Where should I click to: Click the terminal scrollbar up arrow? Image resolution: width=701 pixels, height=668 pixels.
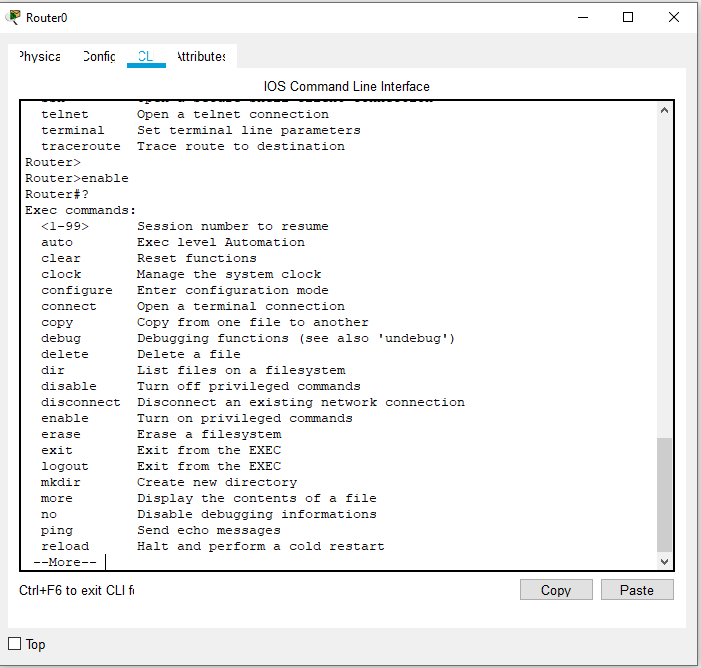click(665, 112)
